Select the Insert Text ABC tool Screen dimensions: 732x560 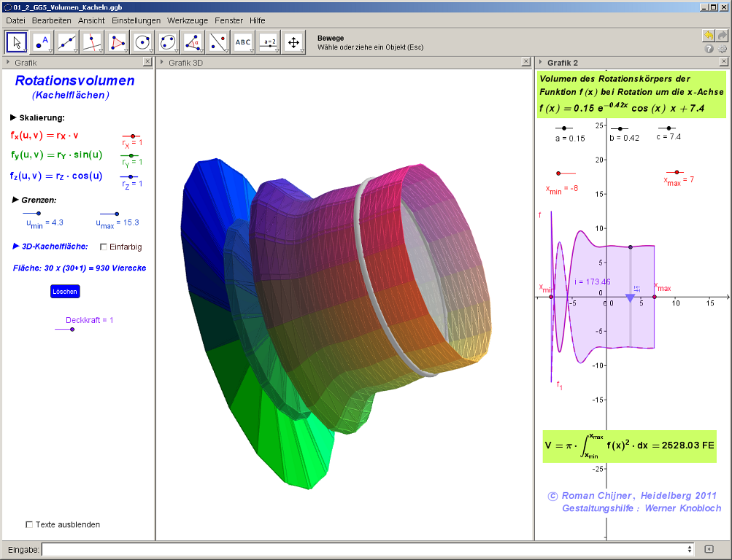[x=243, y=42]
